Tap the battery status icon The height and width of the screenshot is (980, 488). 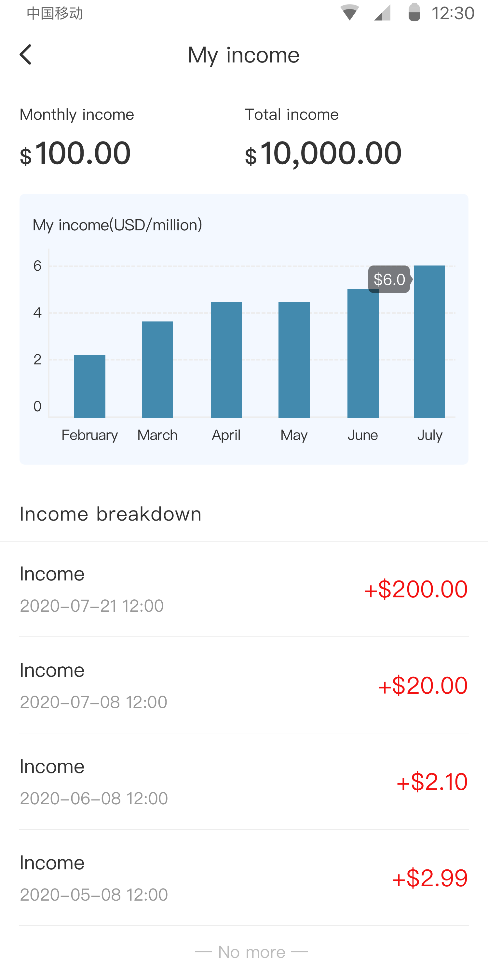pos(414,13)
